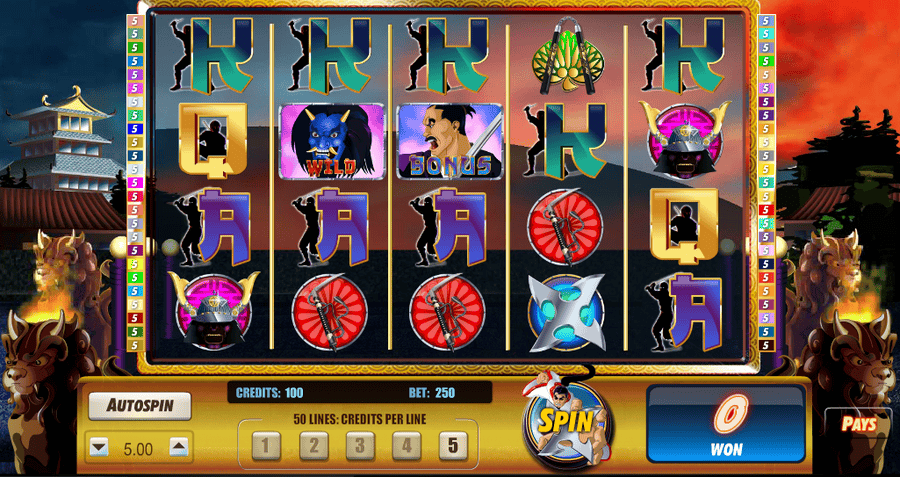Image resolution: width=900 pixels, height=477 pixels.
Task: Select the samurai Bonus symbol
Action: click(x=450, y=141)
